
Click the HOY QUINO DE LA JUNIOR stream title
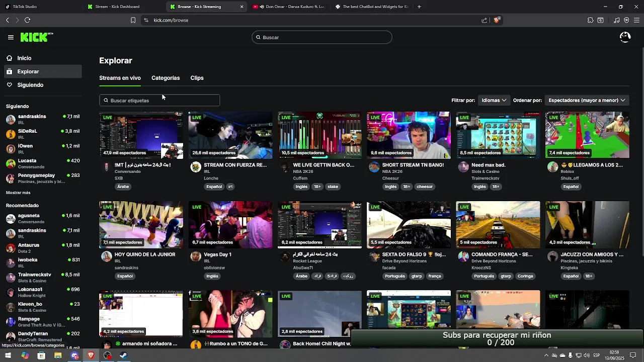(x=145, y=254)
